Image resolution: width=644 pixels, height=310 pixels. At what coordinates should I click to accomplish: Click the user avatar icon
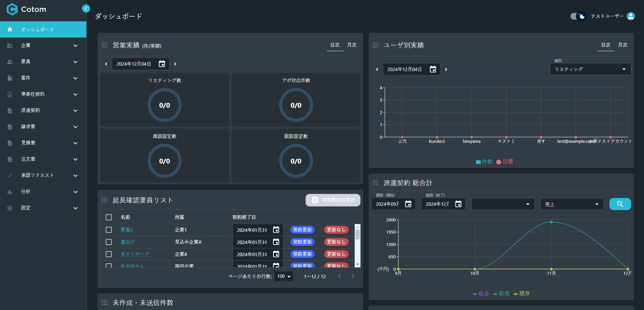click(630, 16)
